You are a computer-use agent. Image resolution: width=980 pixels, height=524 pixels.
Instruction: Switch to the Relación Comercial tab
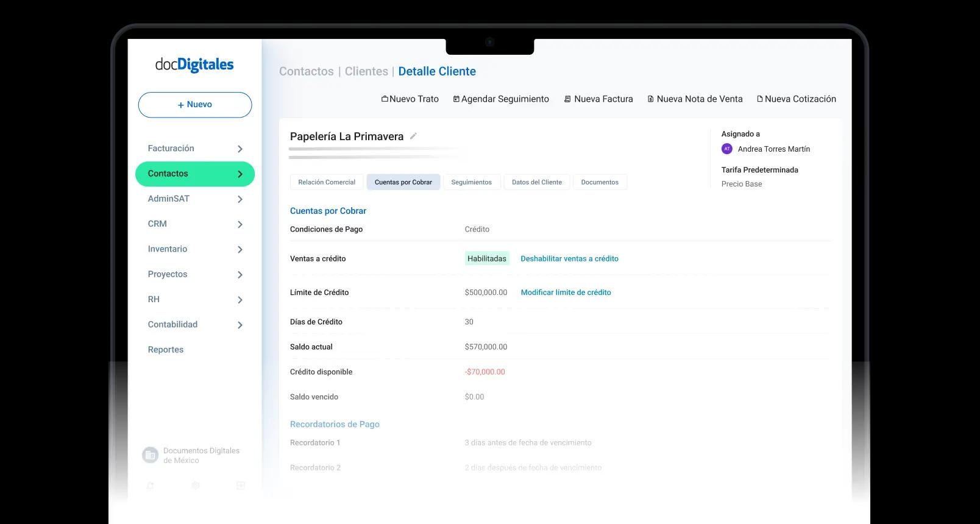click(x=327, y=182)
